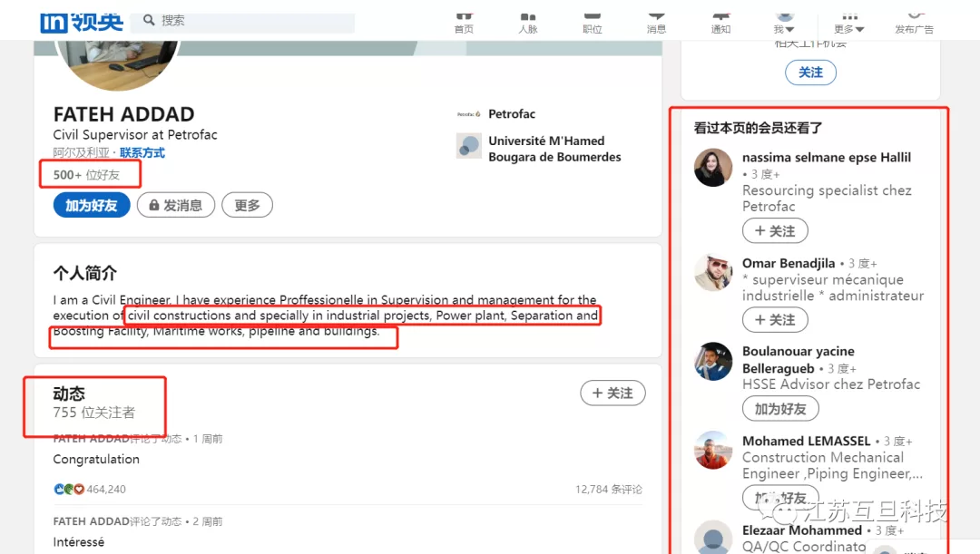
Task: Open the 12,784 条评论 comments count
Action: 609,489
